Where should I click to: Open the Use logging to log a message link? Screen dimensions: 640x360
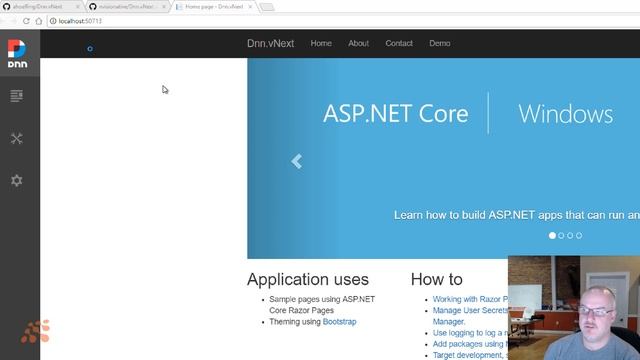click(470, 333)
